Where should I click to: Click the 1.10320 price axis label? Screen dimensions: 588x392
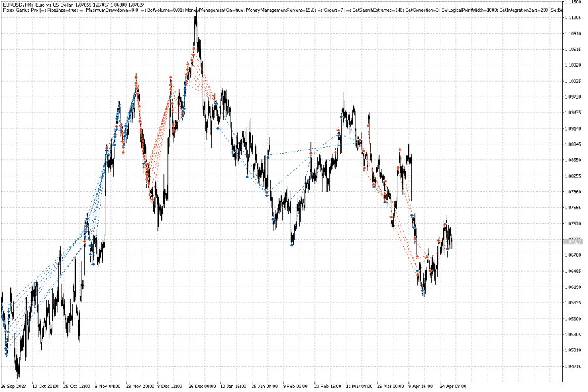tap(572, 65)
